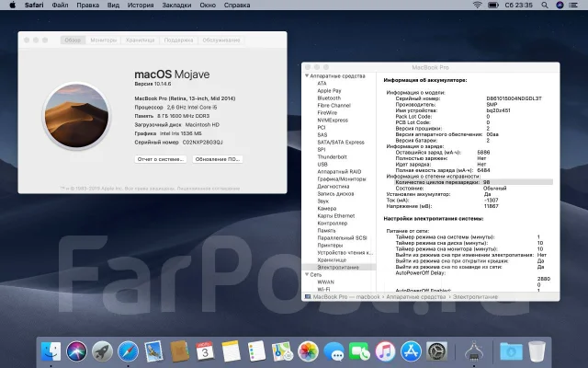
Task: Open the Apple menu logo
Action: [12, 6]
